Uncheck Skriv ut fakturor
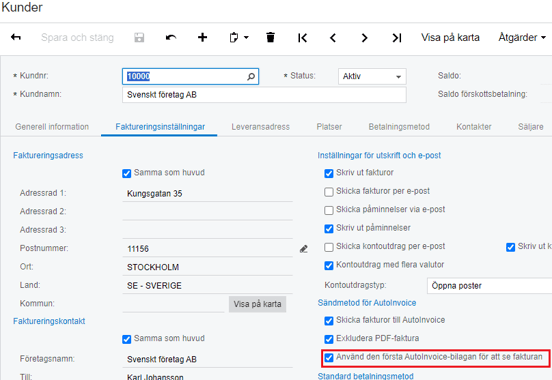 pos(329,174)
